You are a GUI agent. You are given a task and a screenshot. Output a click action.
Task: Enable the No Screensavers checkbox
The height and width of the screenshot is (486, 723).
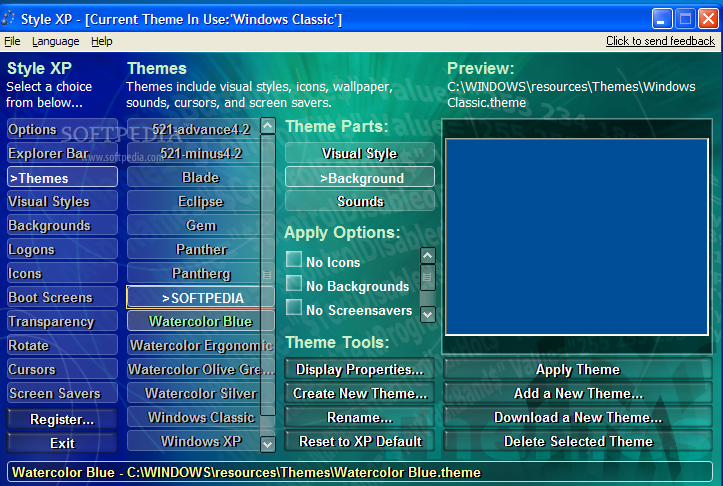294,308
